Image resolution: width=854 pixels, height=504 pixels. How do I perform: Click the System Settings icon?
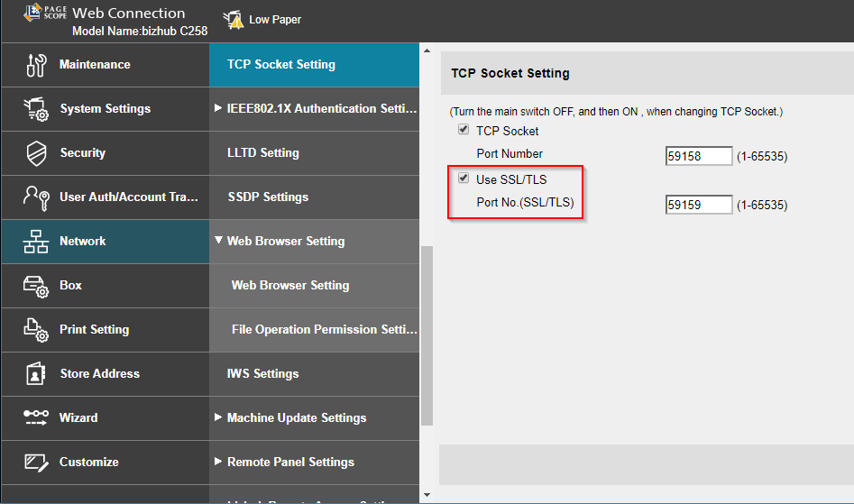(36, 109)
